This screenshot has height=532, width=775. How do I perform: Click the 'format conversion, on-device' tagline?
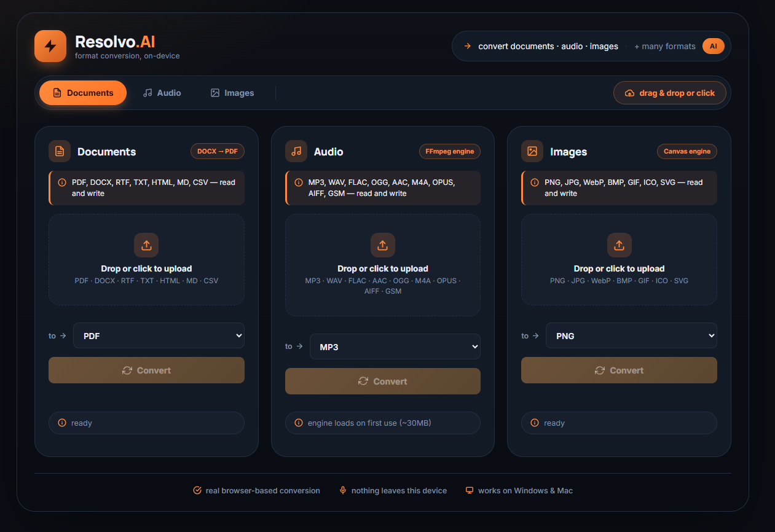(x=127, y=56)
